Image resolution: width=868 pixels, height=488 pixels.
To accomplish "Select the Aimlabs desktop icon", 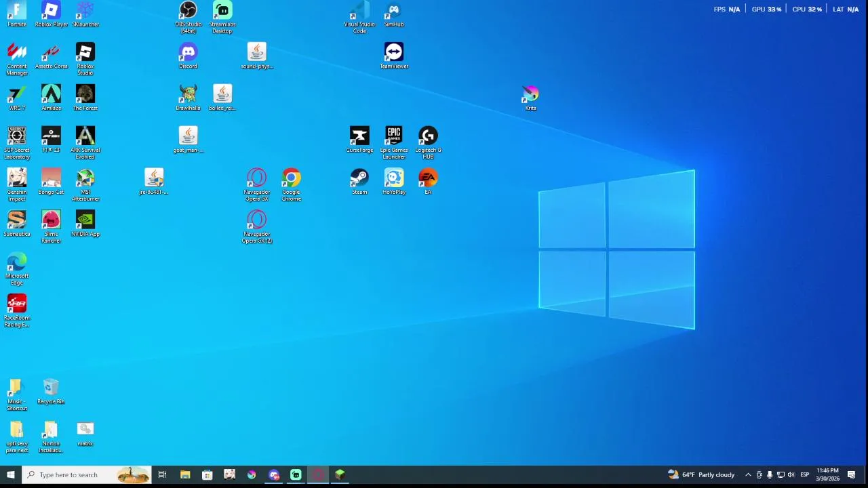I will [x=51, y=98].
